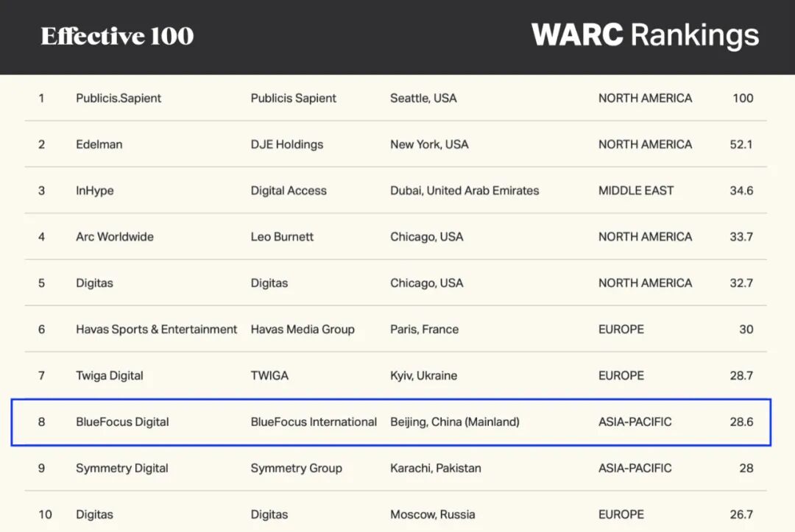Click rank number 10
Viewport: 795px width, 532px height.
45,514
